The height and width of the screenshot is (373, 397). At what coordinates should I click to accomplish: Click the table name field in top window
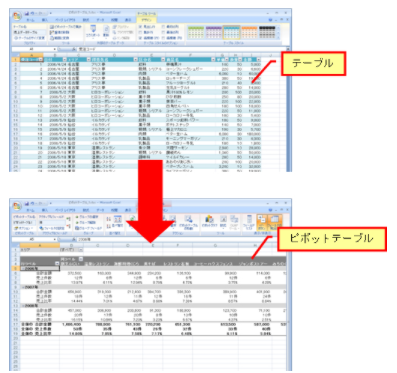pos(29,32)
